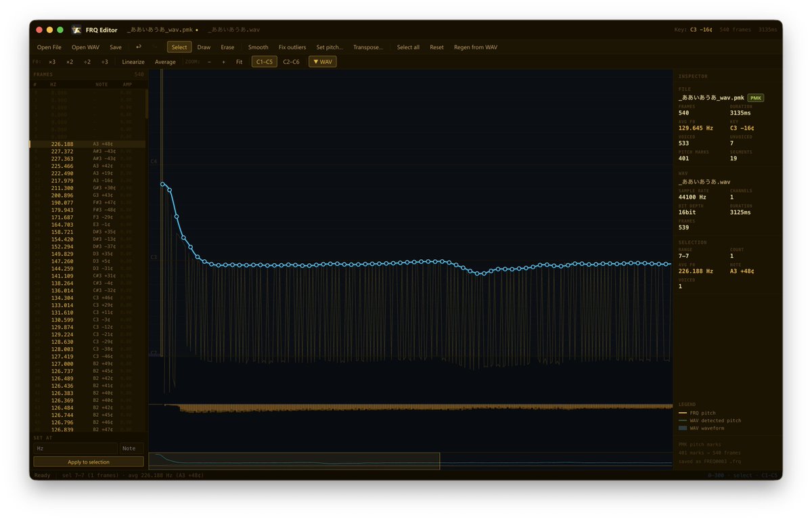
Task: Set pitch range to C2–C6
Action: click(291, 62)
